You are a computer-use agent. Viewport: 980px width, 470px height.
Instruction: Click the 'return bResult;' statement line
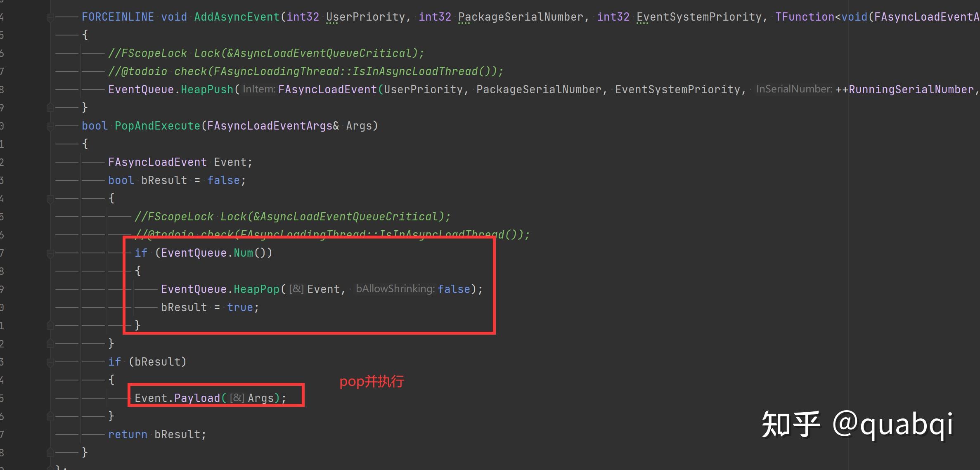[157, 435]
